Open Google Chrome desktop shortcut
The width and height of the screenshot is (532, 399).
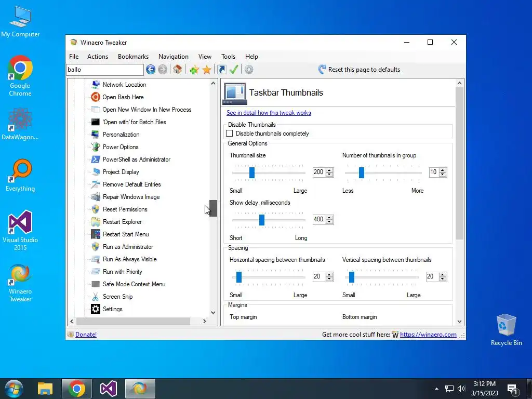20,76
